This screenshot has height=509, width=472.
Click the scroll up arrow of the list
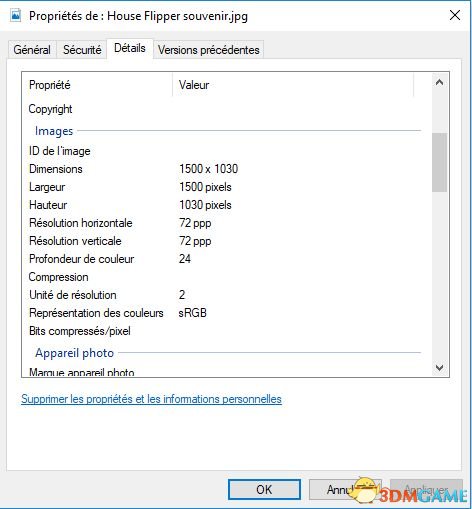tap(439, 82)
